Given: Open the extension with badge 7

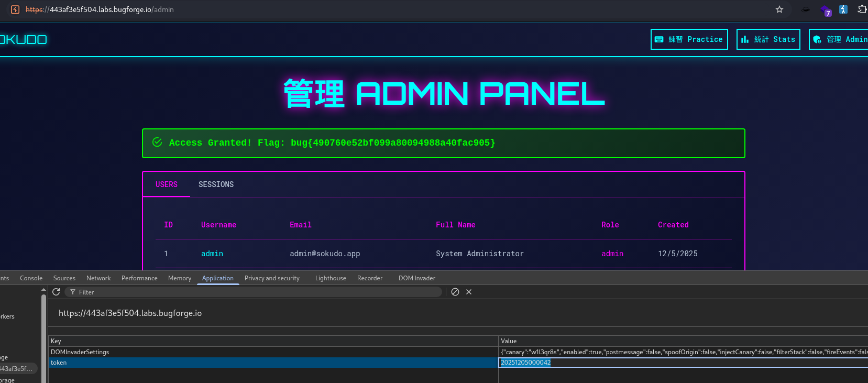Looking at the screenshot, I should 826,10.
